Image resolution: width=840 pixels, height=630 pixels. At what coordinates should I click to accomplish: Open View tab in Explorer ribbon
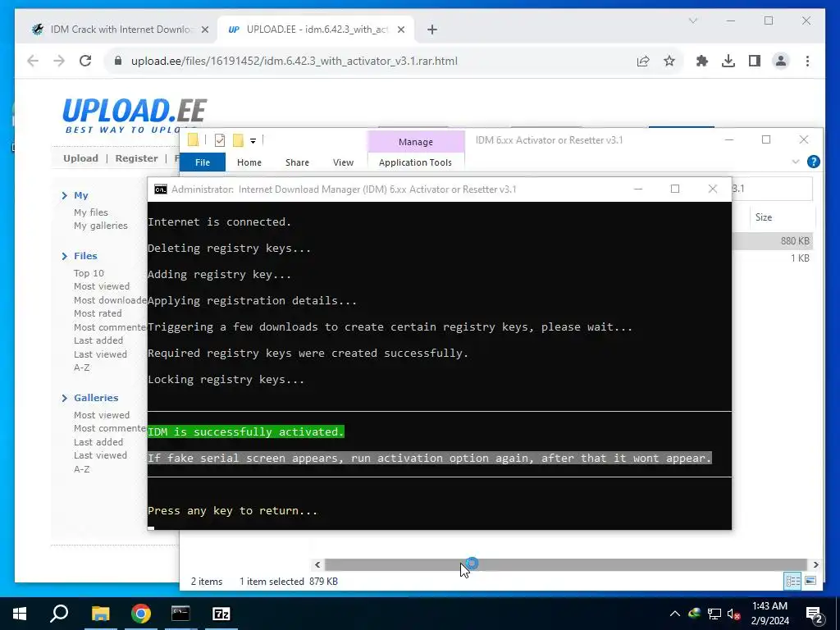click(344, 162)
